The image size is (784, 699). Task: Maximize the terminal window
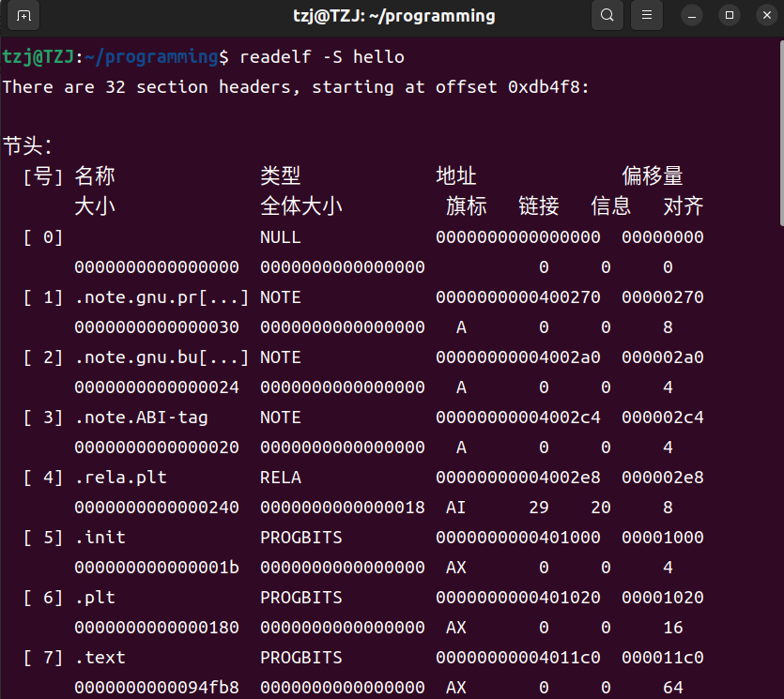coord(730,16)
